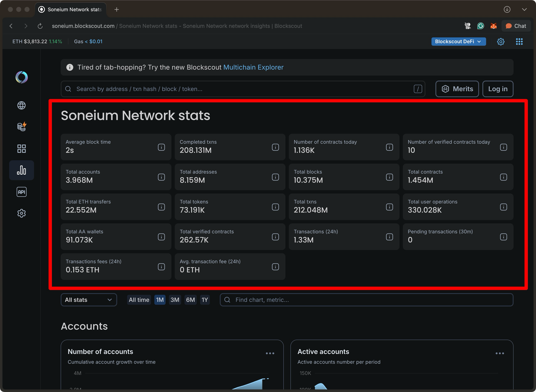Click the Total txns value 212.048M
The width and height of the screenshot is (536, 392).
pos(311,210)
